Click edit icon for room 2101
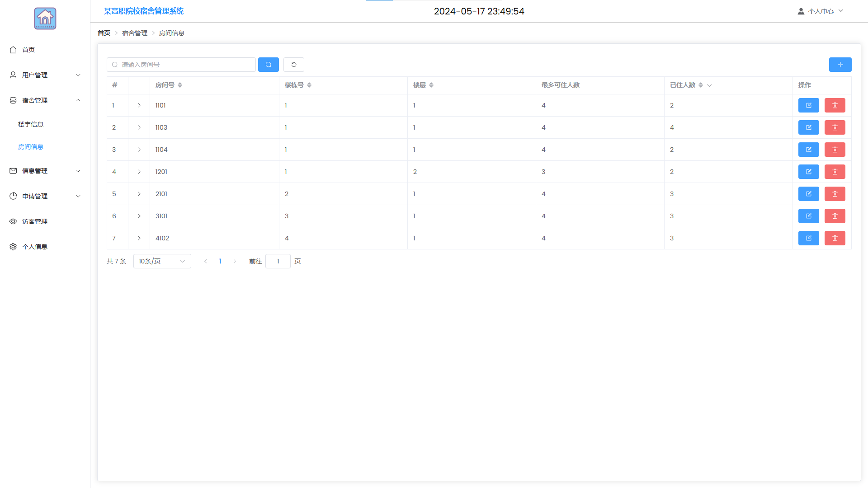Screen dimensions: 868x488 (808, 194)
